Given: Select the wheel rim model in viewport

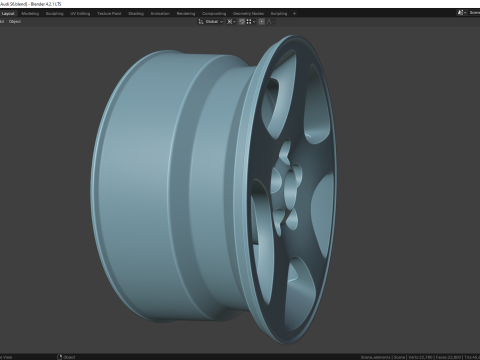Looking at the screenshot, I should click(x=213, y=188).
